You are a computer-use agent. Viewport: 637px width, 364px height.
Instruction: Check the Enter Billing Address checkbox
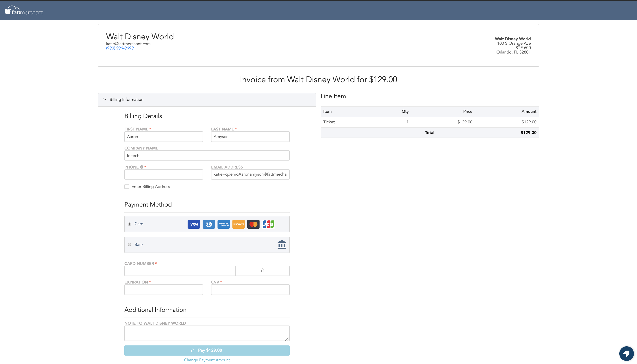[x=127, y=187]
